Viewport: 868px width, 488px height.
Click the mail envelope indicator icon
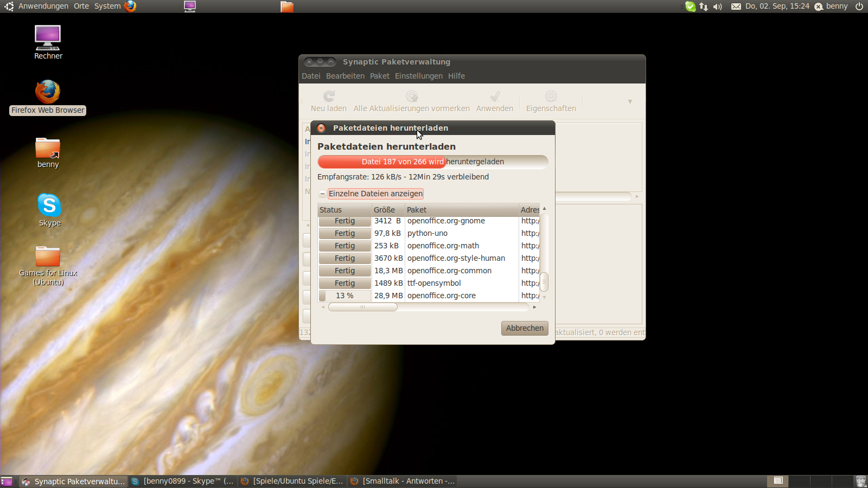(x=736, y=7)
